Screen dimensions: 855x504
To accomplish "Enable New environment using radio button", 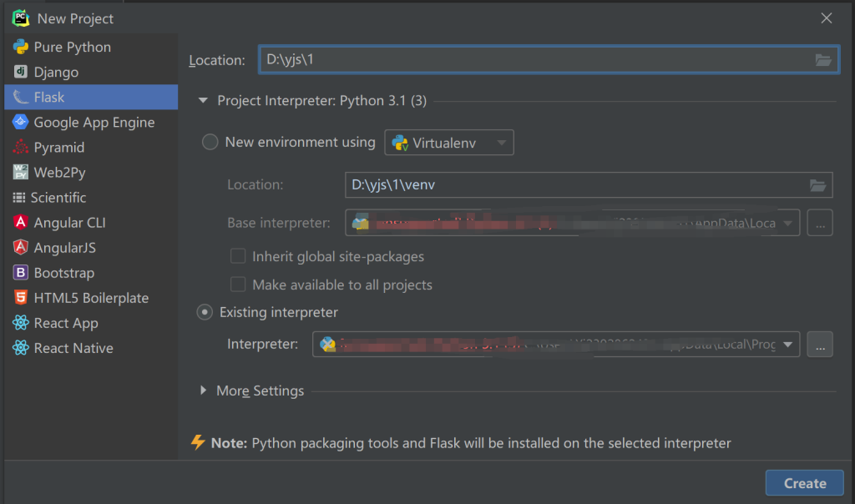I will (x=210, y=143).
